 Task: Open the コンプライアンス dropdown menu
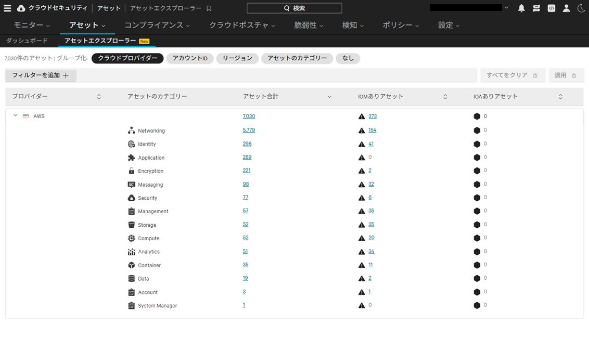tap(157, 25)
